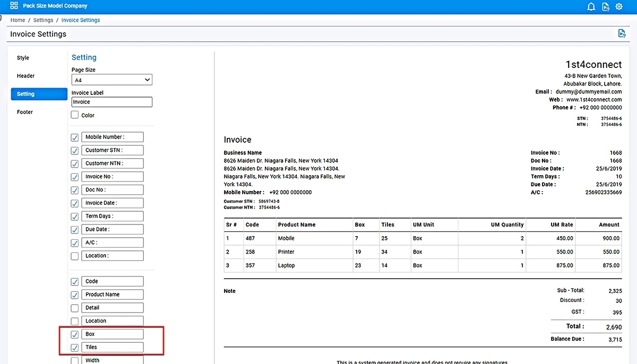The image size is (637, 364).
Task: Switch to the Style tab
Action: [x=23, y=58]
